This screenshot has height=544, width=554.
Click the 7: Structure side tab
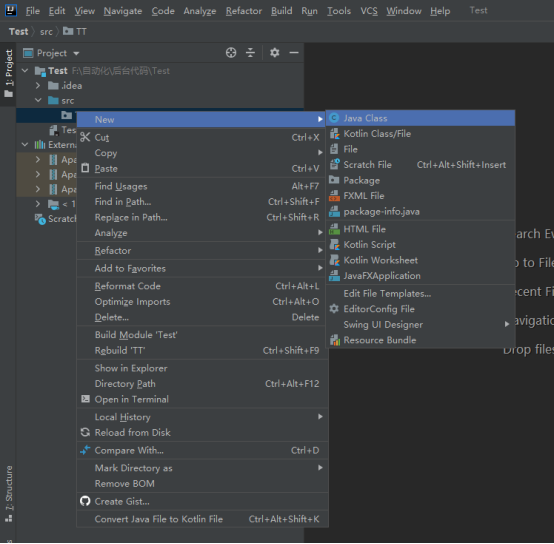click(x=9, y=493)
